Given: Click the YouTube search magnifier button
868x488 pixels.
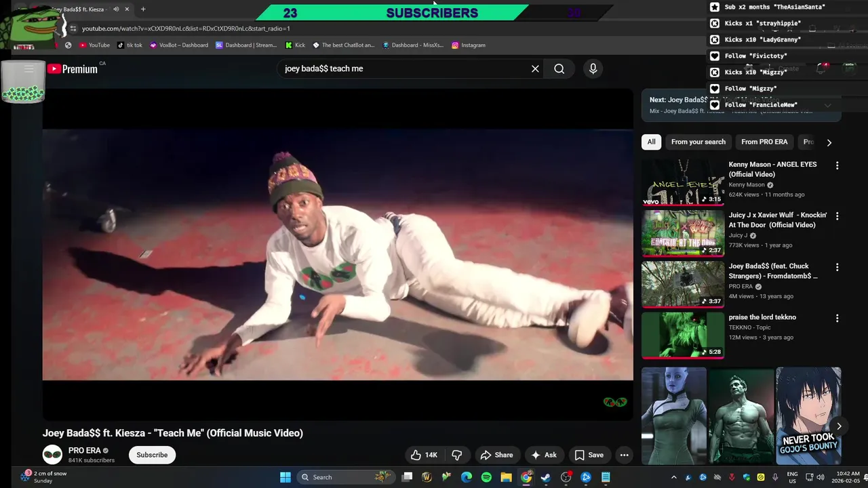Looking at the screenshot, I should coord(559,68).
